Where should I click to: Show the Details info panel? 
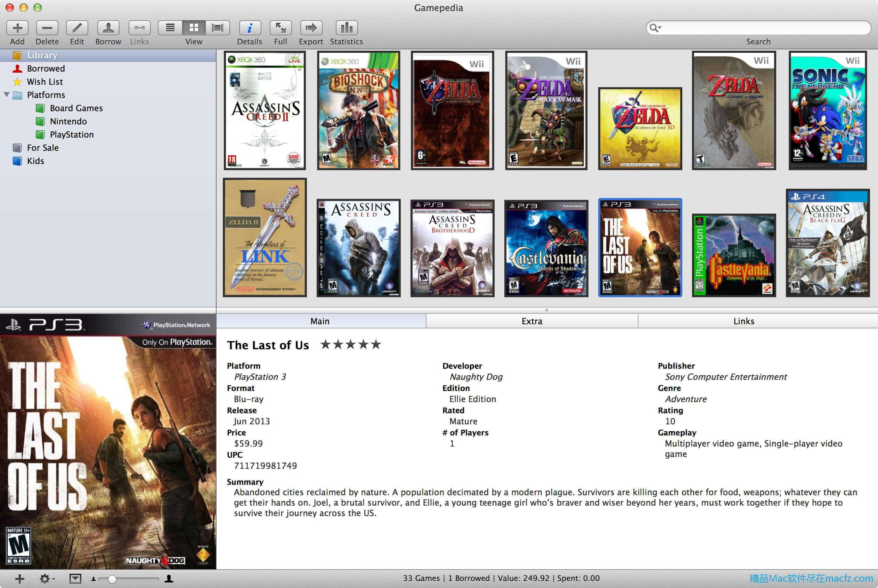click(250, 28)
